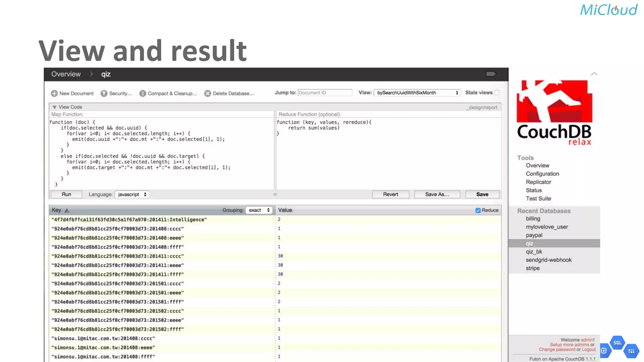Click the CouchDB relax logo
The height and width of the screenshot is (362, 644).
(554, 113)
